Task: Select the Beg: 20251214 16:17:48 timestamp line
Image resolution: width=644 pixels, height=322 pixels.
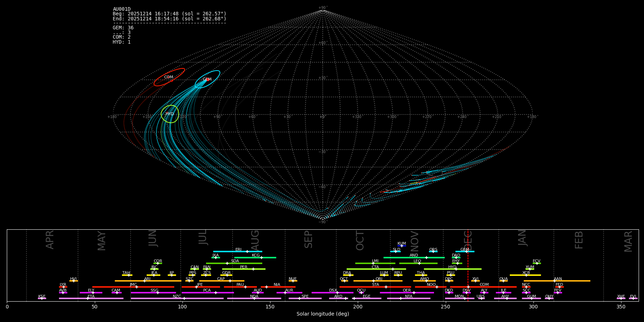Action: (170, 14)
